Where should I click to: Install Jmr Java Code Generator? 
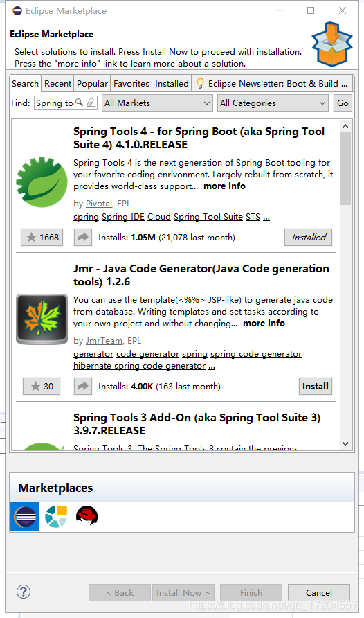click(315, 387)
